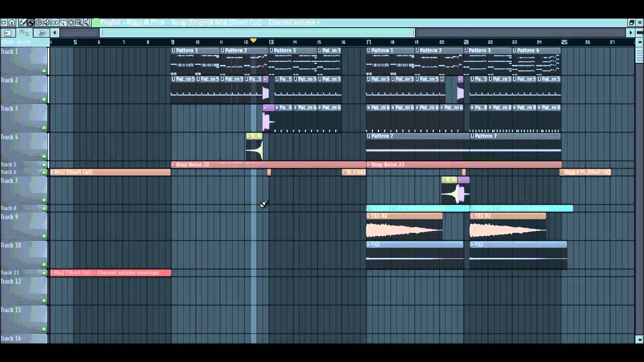
Task: Toggle the snap magnet tool
Action: tap(12, 23)
